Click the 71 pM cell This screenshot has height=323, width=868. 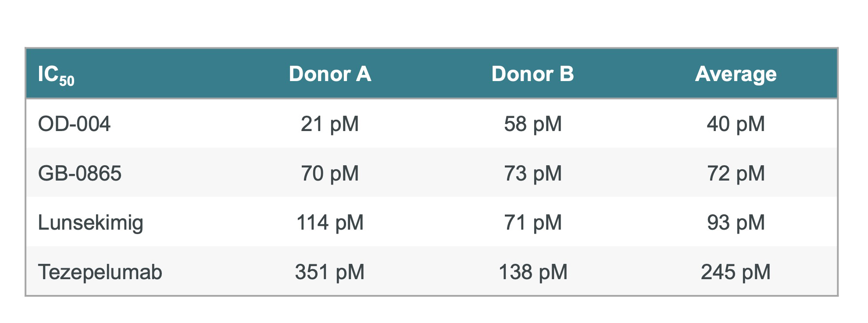pos(532,223)
